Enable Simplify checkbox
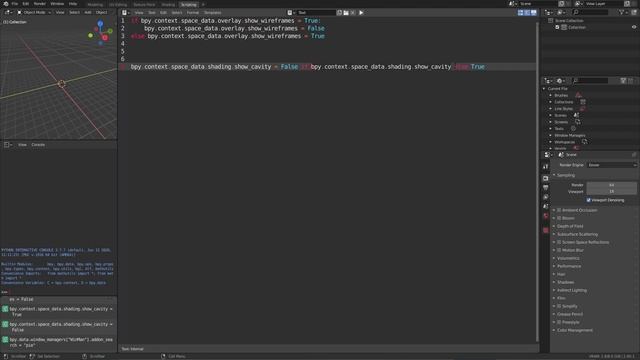 click(x=559, y=306)
